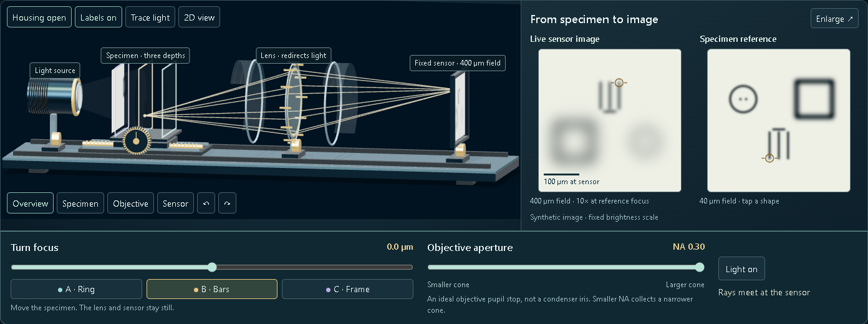Click the Light source label

click(x=55, y=71)
